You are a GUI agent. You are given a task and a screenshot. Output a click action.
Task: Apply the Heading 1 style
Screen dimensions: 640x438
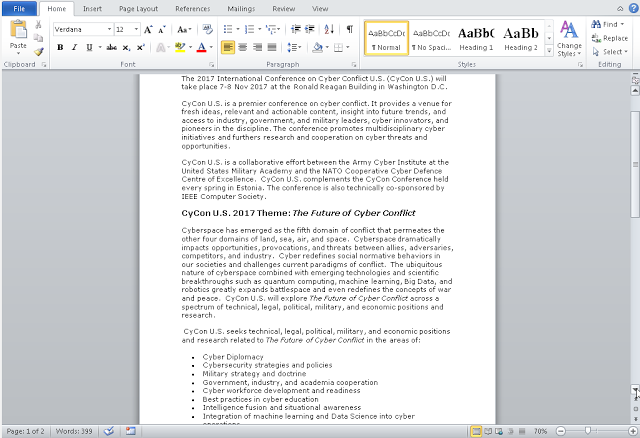(475, 38)
